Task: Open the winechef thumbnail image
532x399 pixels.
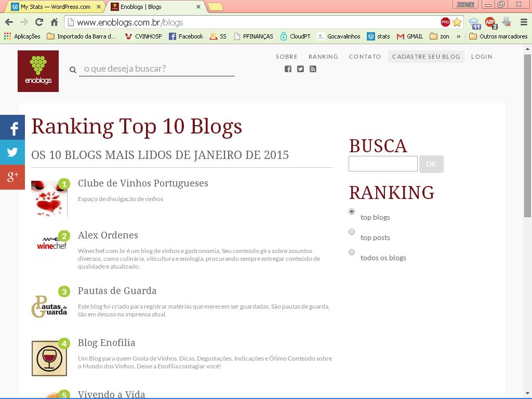Action: 51,244
